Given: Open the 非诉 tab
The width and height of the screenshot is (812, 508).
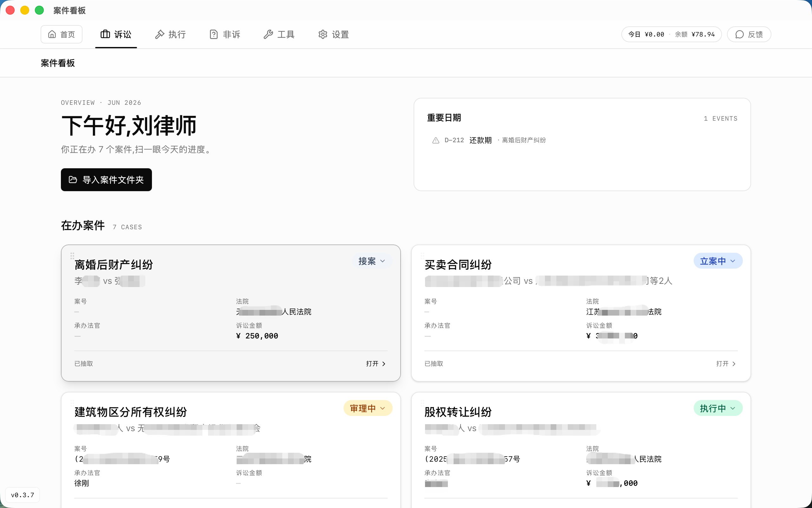Looking at the screenshot, I should [225, 34].
